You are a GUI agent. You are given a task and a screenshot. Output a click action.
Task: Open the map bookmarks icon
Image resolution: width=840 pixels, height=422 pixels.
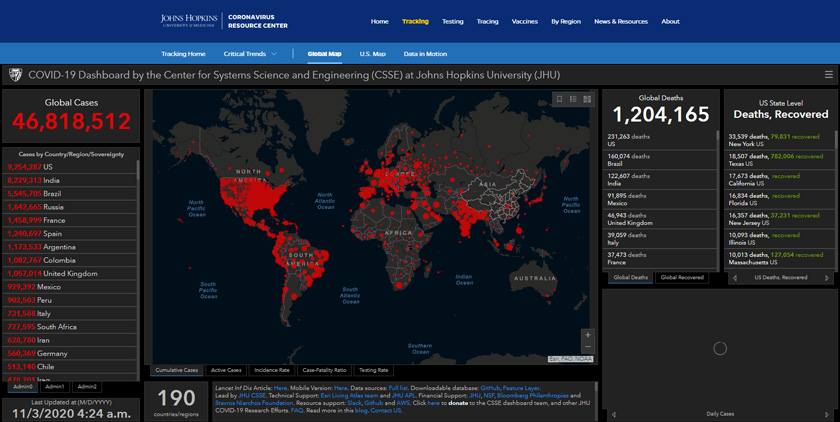[x=559, y=99]
